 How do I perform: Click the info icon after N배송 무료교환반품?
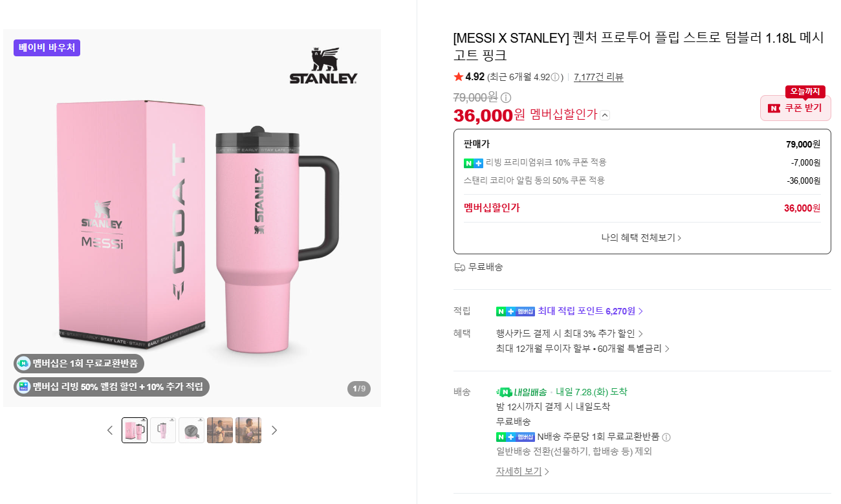click(666, 437)
